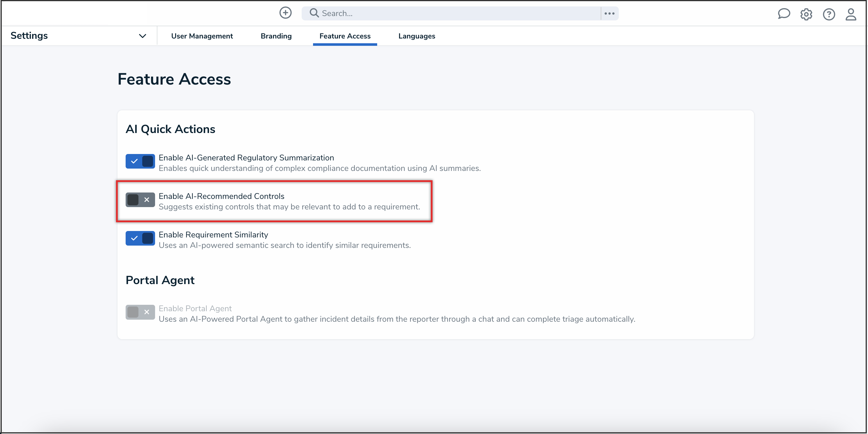This screenshot has width=868, height=434.
Task: Open the search options ellipsis icon
Action: pos(609,13)
